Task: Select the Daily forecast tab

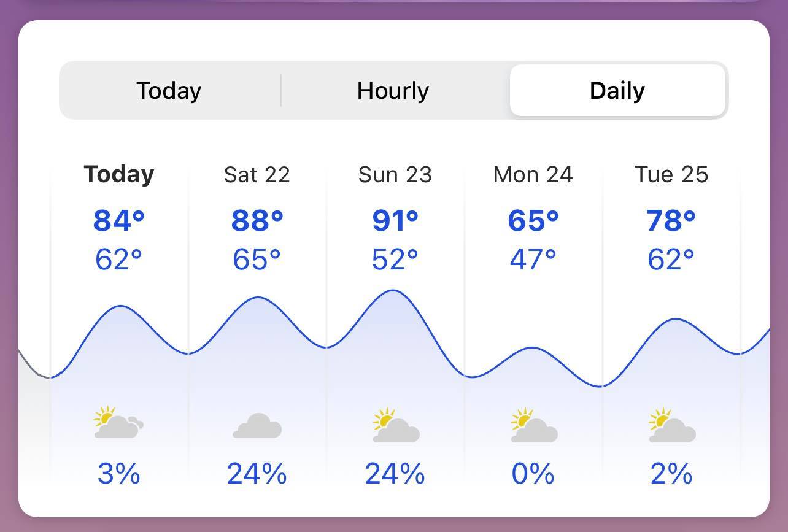Action: 617,90
